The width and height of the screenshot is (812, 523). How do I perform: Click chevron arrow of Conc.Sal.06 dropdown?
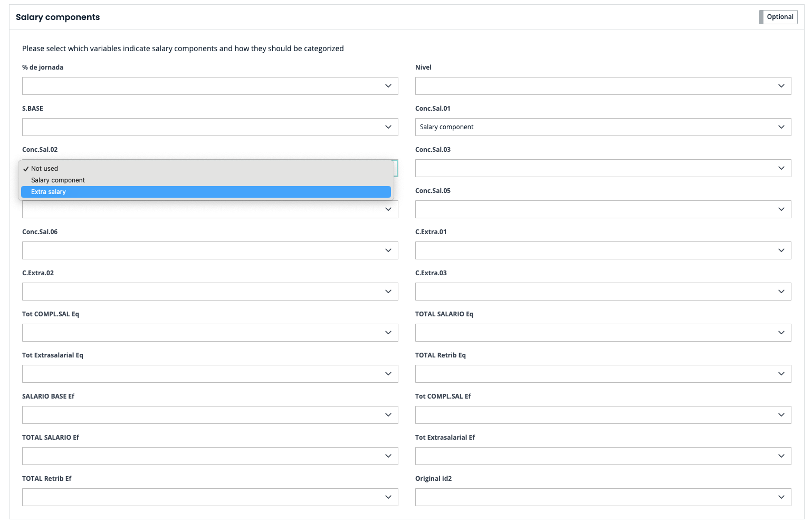click(388, 250)
